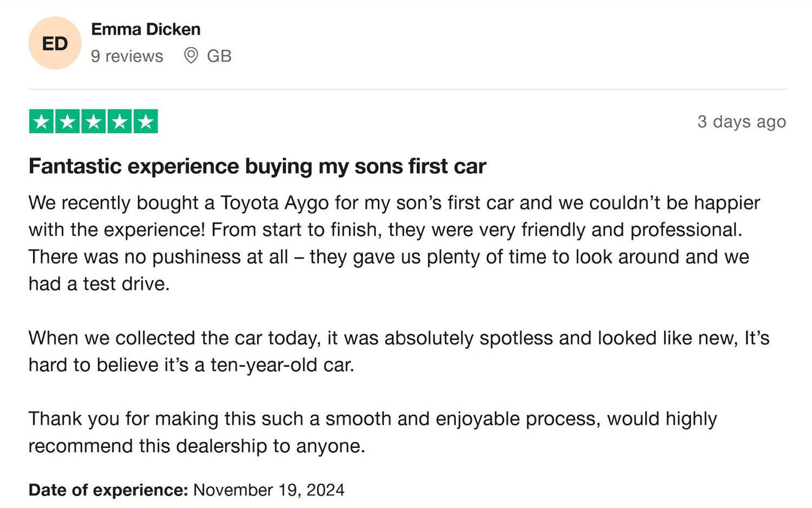The width and height of the screenshot is (812, 508).
Task: Click the second green rating star
Action: (x=67, y=121)
